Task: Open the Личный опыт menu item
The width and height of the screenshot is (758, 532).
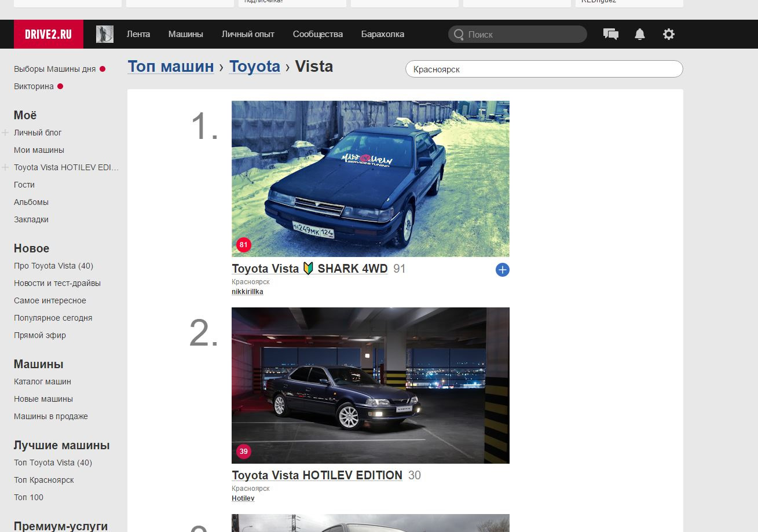Action: (x=248, y=34)
